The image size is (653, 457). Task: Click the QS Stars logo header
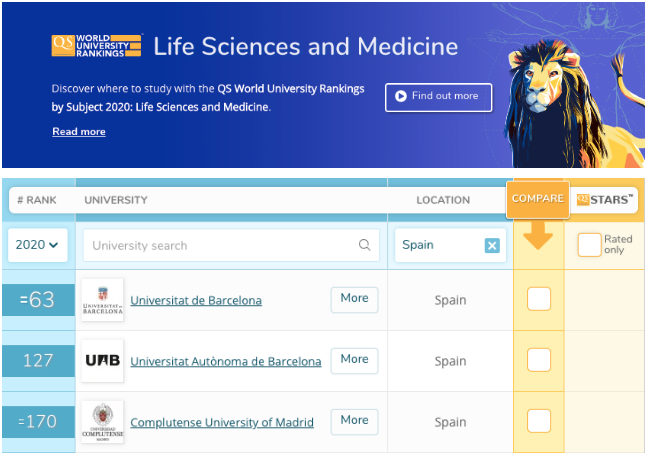click(x=606, y=199)
